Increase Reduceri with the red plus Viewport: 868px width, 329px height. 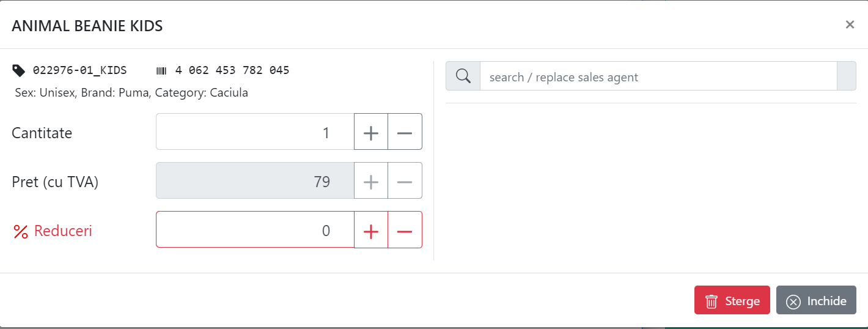(x=371, y=229)
